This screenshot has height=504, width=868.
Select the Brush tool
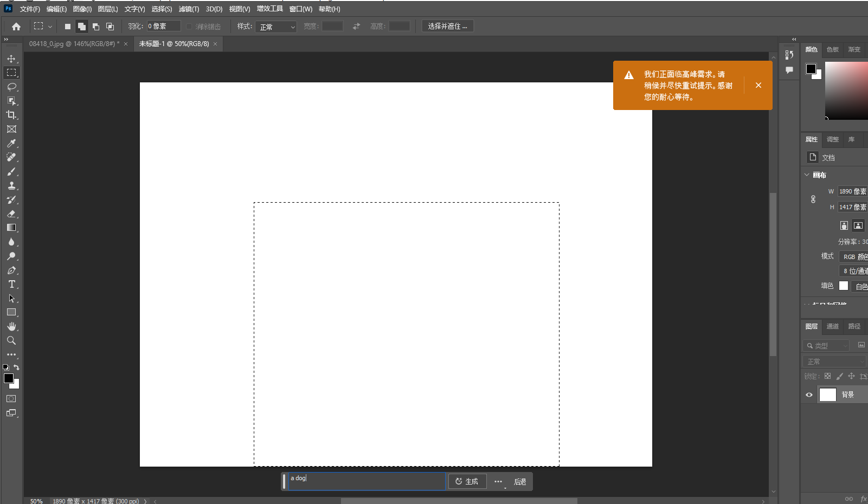(11, 171)
